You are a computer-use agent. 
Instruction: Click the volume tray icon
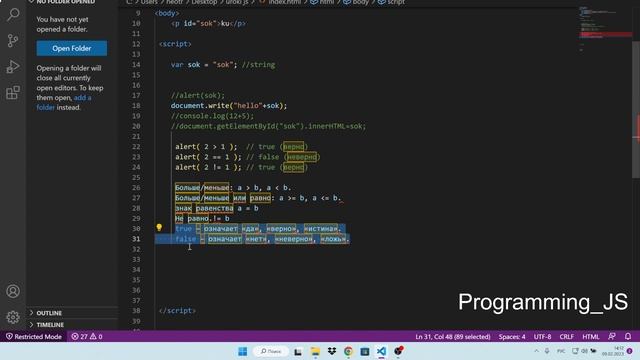click(x=584, y=351)
